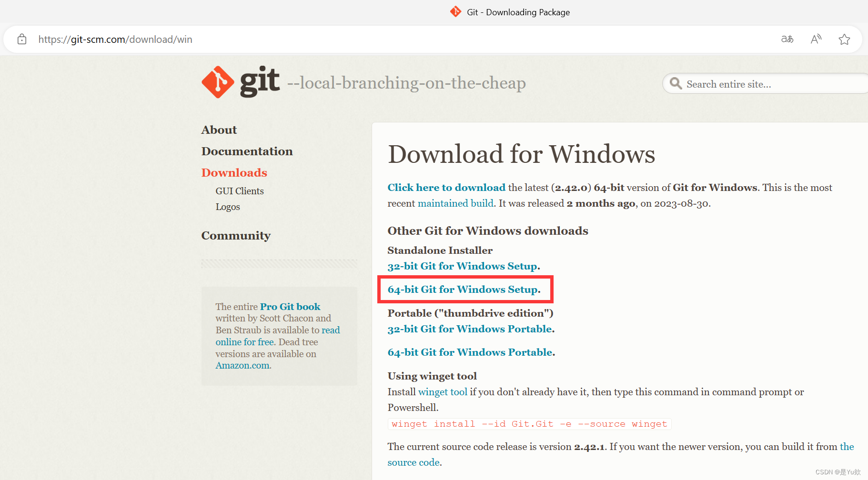Focus the 'Search entire site' field

pyautogui.click(x=766, y=84)
